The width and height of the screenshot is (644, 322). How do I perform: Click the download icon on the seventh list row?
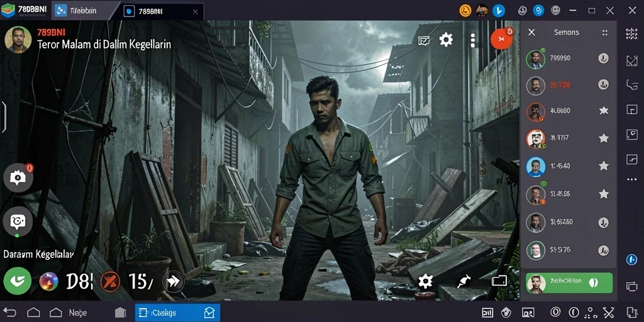(603, 223)
